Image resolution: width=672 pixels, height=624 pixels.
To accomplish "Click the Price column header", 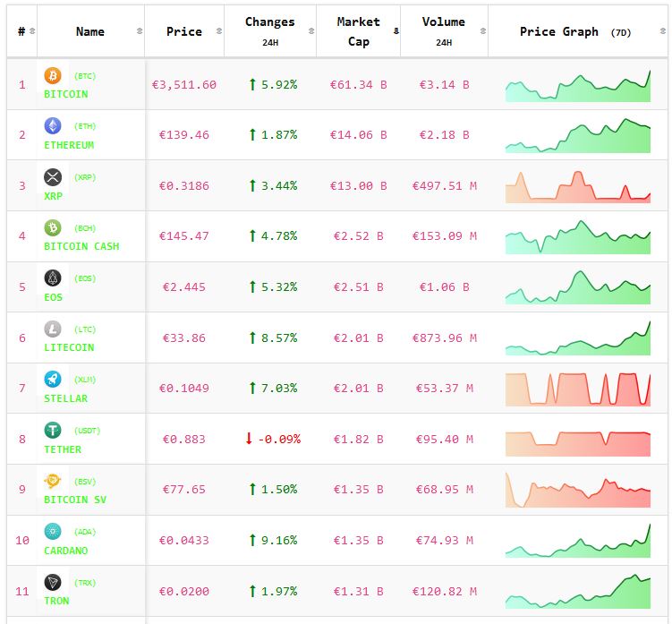I will (x=183, y=31).
